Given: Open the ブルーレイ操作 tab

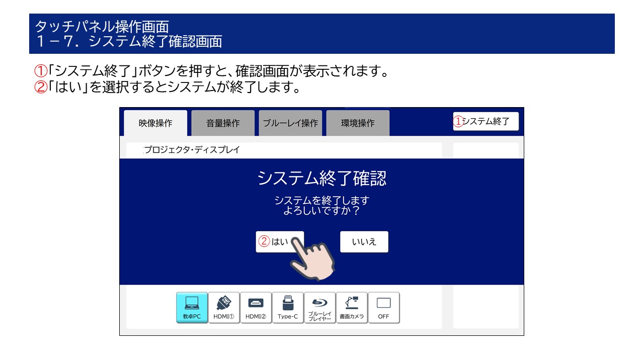Looking at the screenshot, I should [x=290, y=123].
